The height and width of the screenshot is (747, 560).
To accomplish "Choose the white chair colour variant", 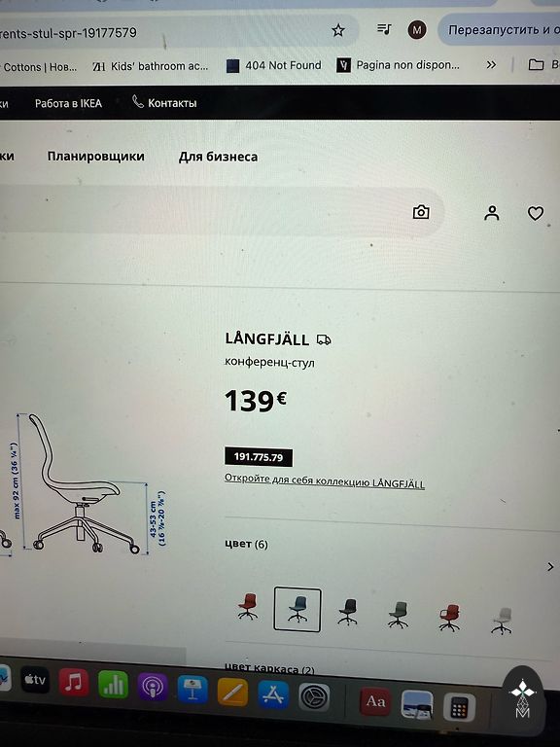I will click(x=502, y=621).
